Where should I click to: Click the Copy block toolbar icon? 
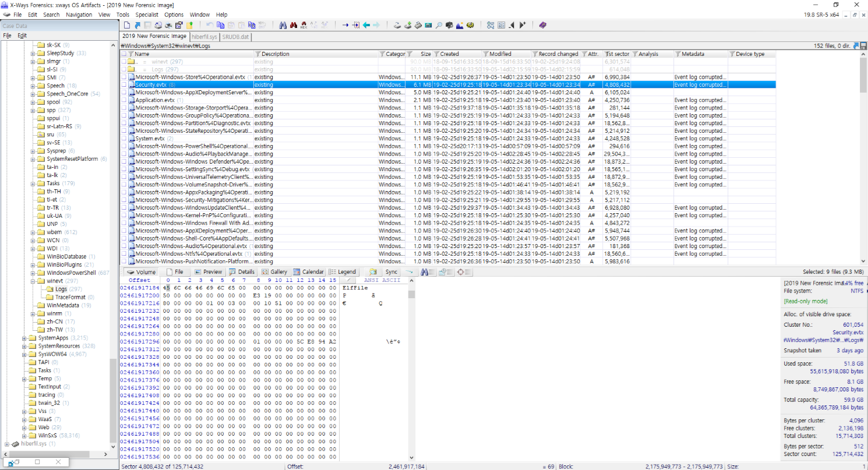click(221, 25)
